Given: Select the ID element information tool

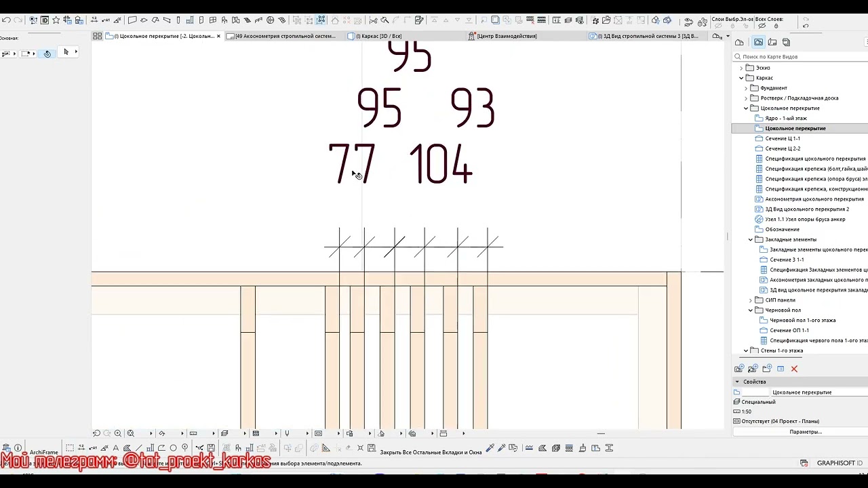Looking at the screenshot, I should 44,20.
